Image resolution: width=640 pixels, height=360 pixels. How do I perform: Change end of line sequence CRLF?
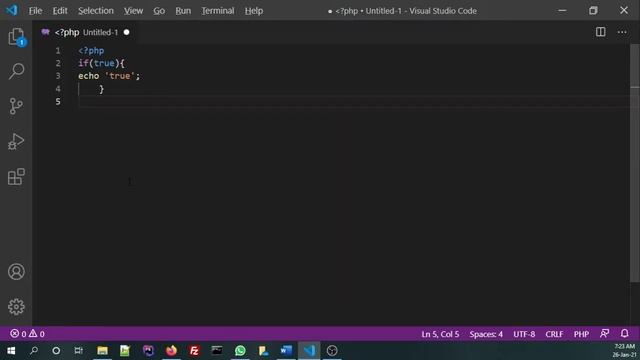(x=554, y=334)
